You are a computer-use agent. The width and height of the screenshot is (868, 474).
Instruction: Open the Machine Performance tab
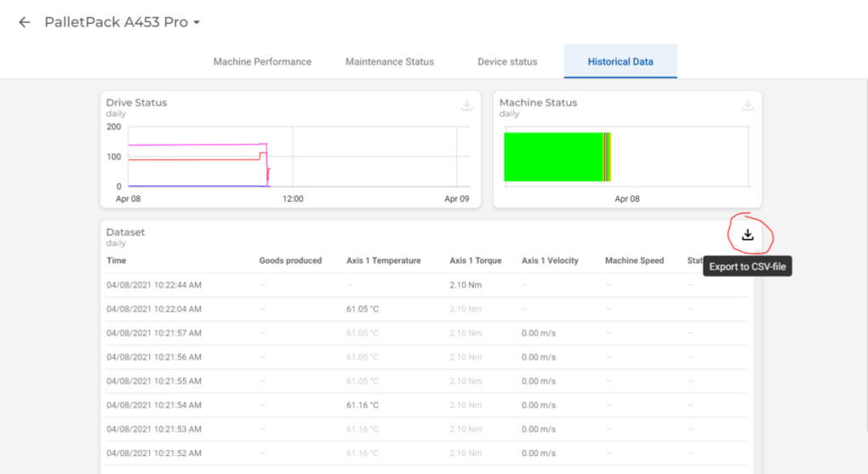click(262, 61)
